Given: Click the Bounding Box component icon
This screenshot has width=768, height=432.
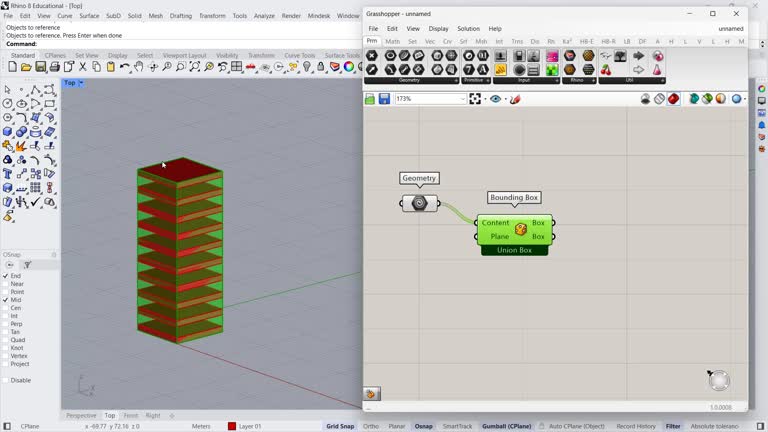Looking at the screenshot, I should (x=521, y=229).
